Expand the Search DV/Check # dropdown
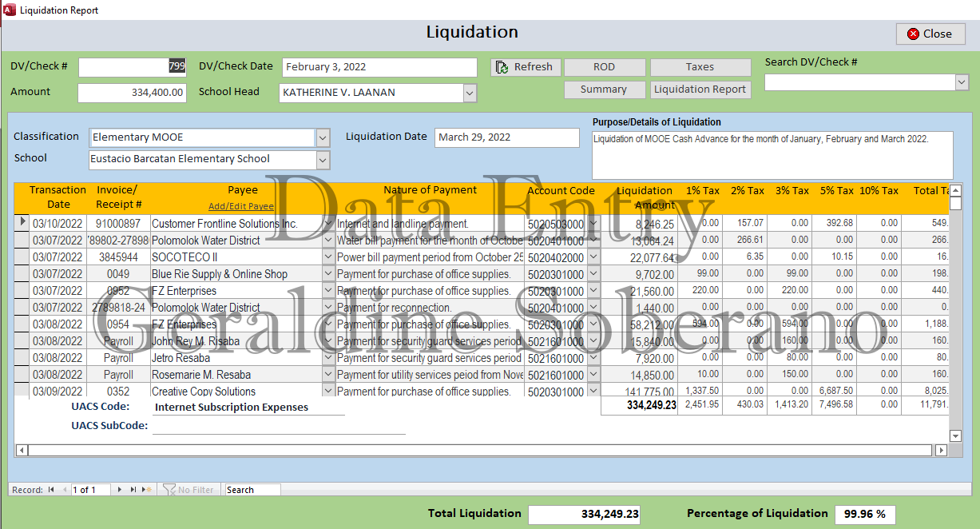This screenshot has height=529, width=980. tap(962, 82)
